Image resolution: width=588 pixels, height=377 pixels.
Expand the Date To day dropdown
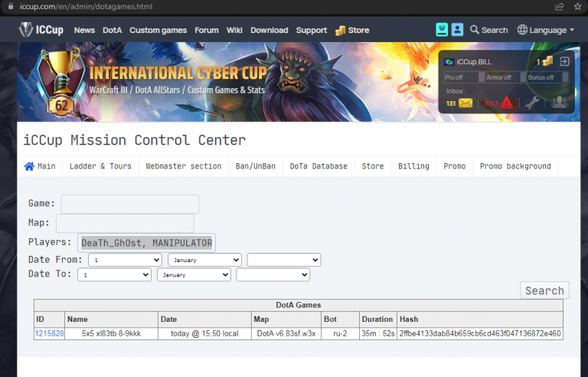pyautogui.click(x=114, y=274)
